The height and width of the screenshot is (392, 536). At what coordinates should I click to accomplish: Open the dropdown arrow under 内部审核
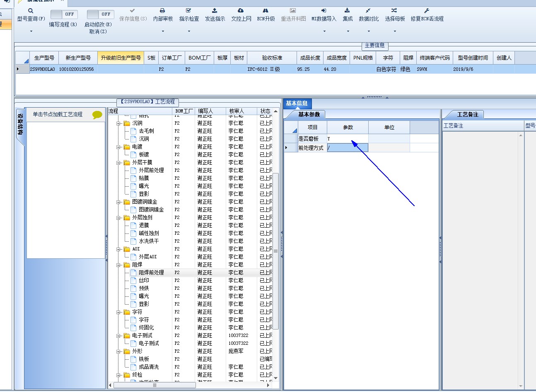pos(163,31)
